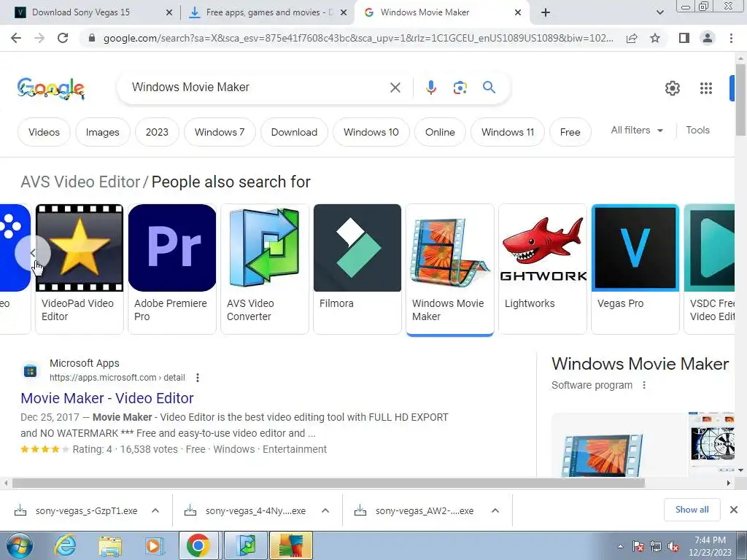Screen dimensions: 747x560
Task: Open more options beside Software program
Action: click(644, 385)
